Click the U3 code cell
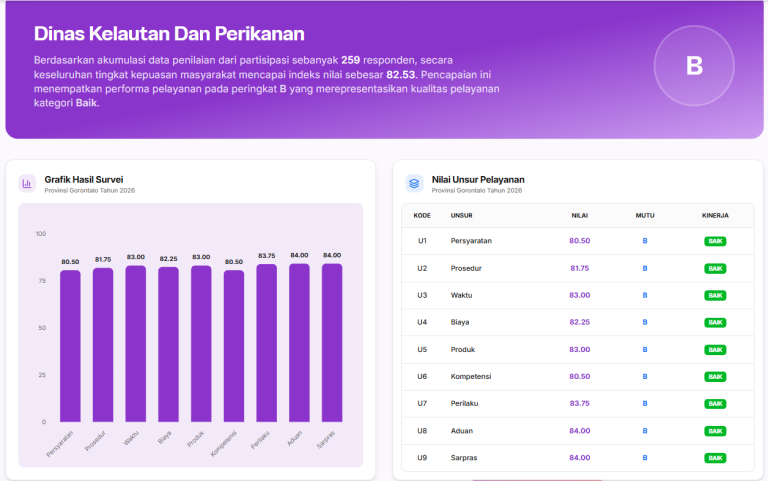768x481 pixels. click(x=422, y=295)
